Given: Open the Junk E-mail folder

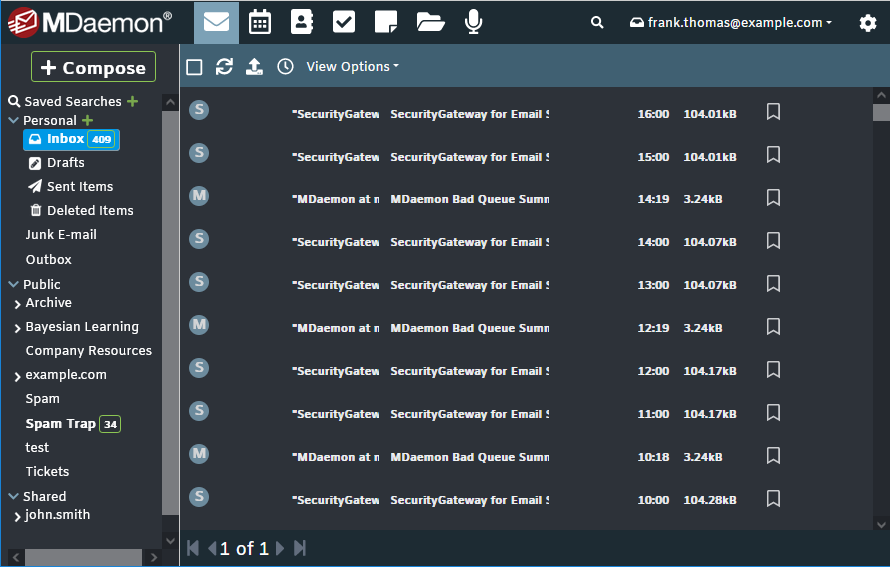Looking at the screenshot, I should pos(61,234).
